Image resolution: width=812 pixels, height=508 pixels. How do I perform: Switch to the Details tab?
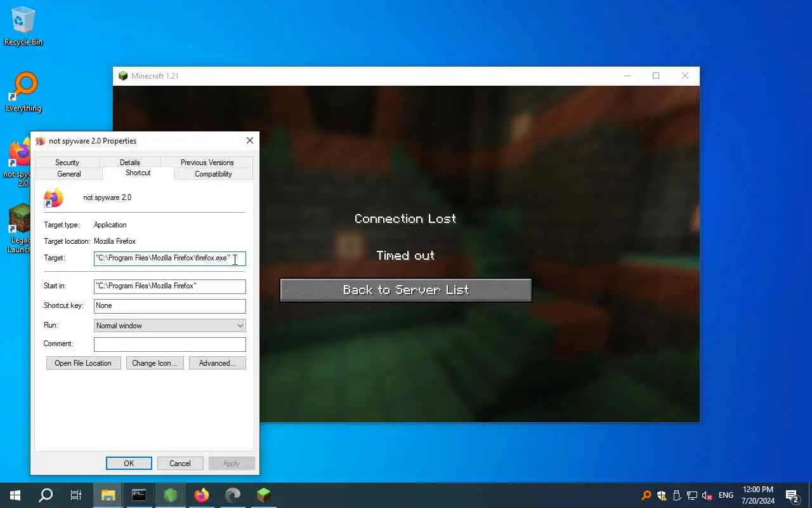click(x=130, y=163)
